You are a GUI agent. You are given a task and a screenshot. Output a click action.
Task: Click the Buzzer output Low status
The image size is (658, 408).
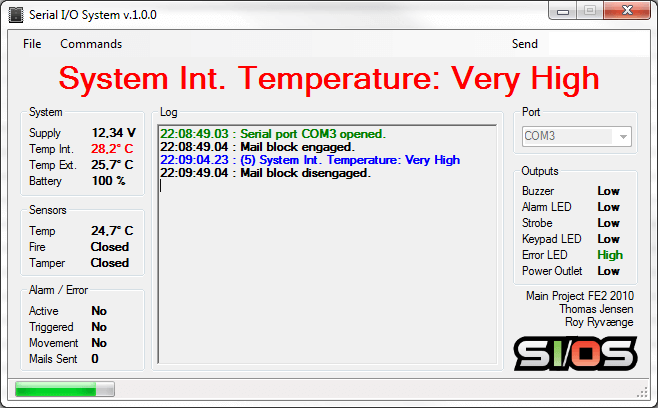click(x=608, y=191)
